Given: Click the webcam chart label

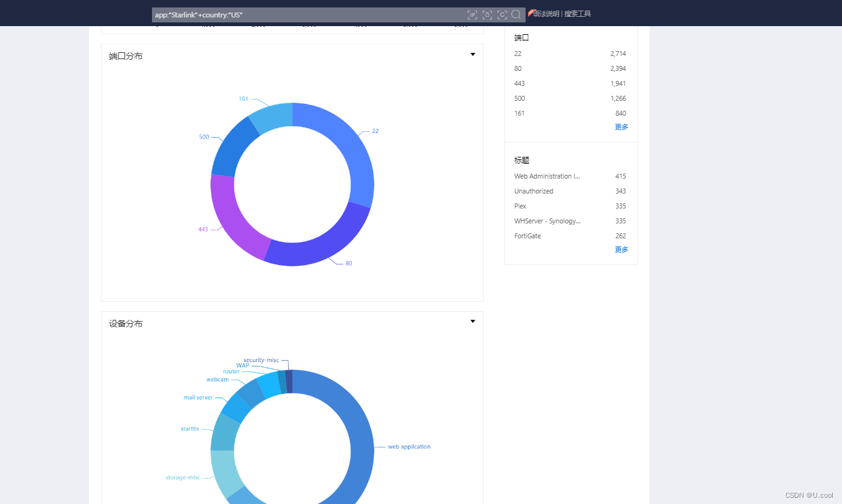Looking at the screenshot, I should tap(217, 380).
